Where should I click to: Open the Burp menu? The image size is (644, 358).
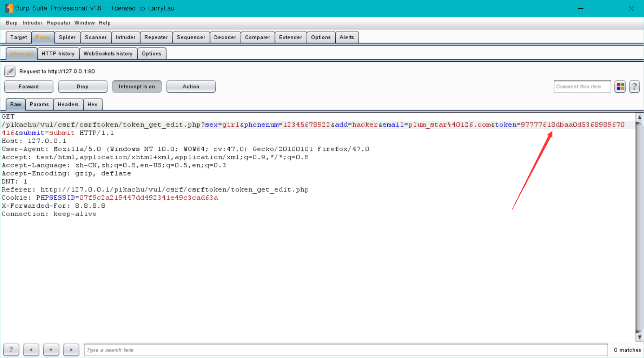(12, 23)
